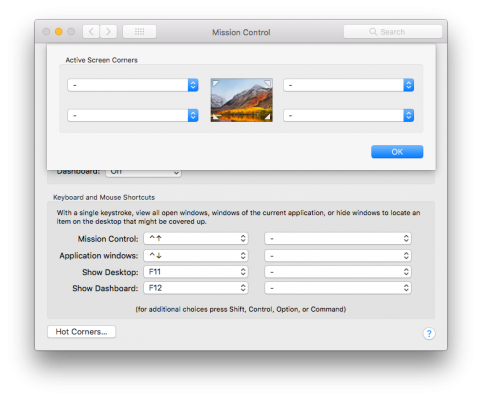Image resolution: width=482 pixels, height=400 pixels.
Task: Click the 'Mission Control' window title
Action: pyautogui.click(x=241, y=32)
